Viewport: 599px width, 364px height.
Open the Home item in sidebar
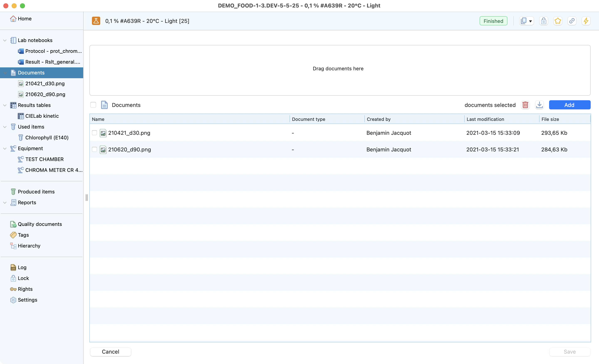pyautogui.click(x=24, y=19)
